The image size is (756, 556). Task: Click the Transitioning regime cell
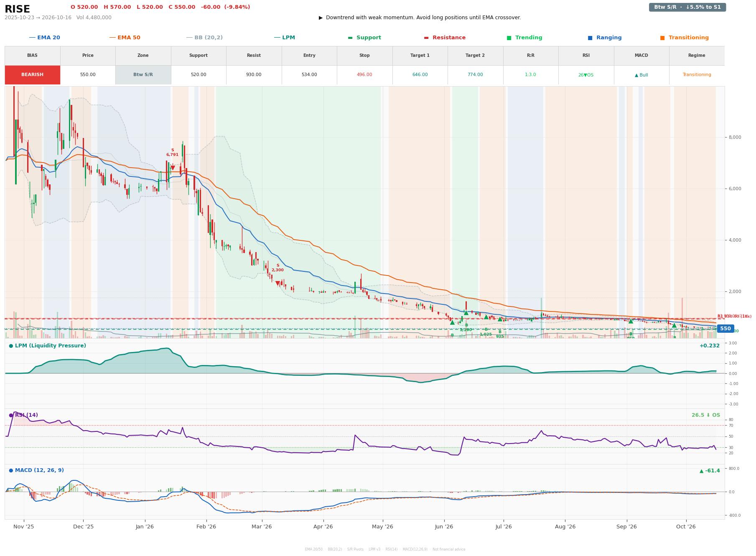tap(697, 75)
